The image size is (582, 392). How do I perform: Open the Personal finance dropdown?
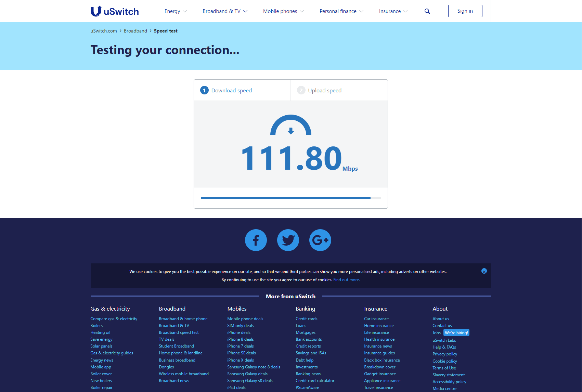[341, 11]
